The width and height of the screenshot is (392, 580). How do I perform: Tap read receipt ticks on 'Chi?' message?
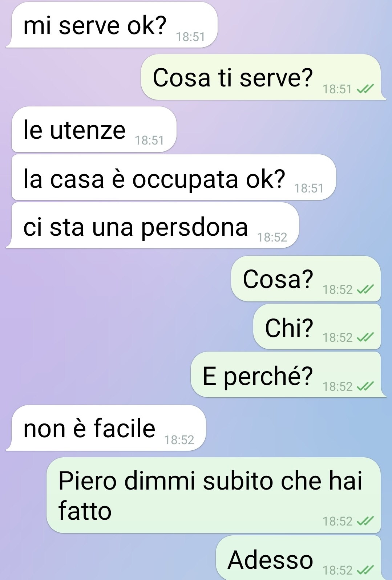365,337
